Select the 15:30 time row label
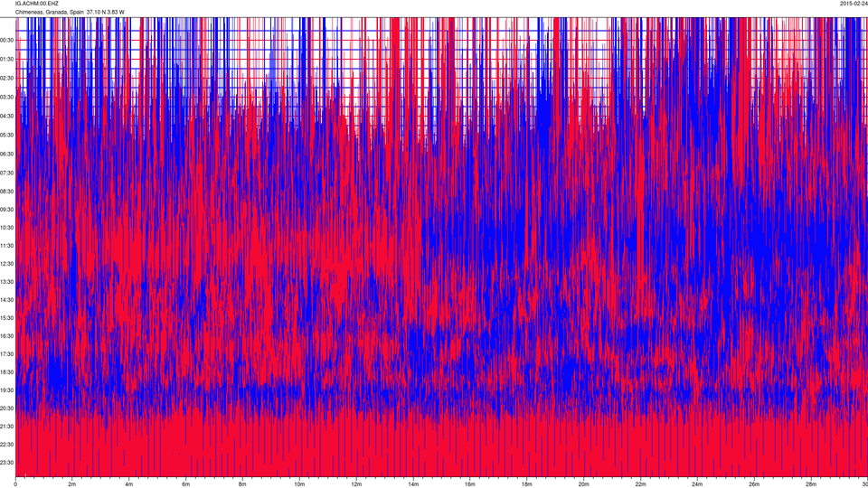 6,318
